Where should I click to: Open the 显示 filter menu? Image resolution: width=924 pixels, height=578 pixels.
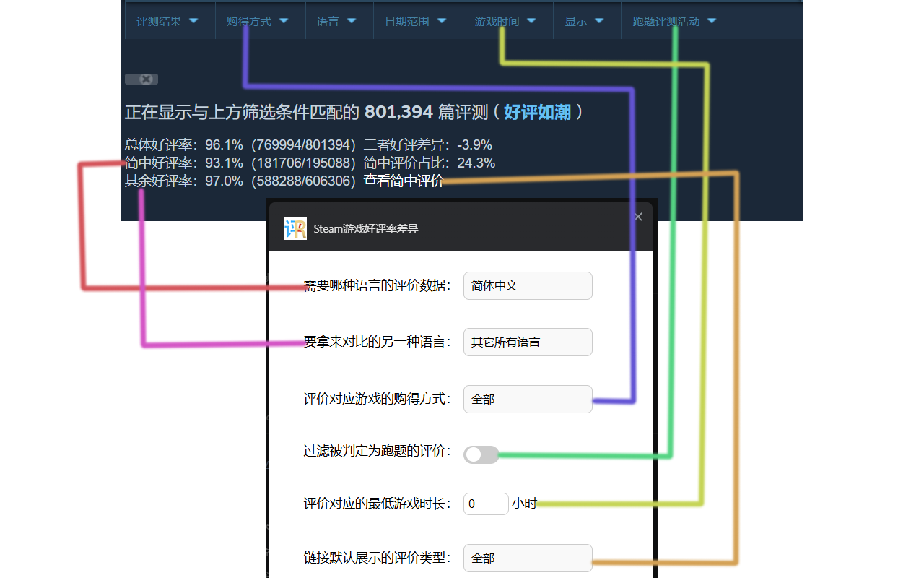pyautogui.click(x=586, y=20)
